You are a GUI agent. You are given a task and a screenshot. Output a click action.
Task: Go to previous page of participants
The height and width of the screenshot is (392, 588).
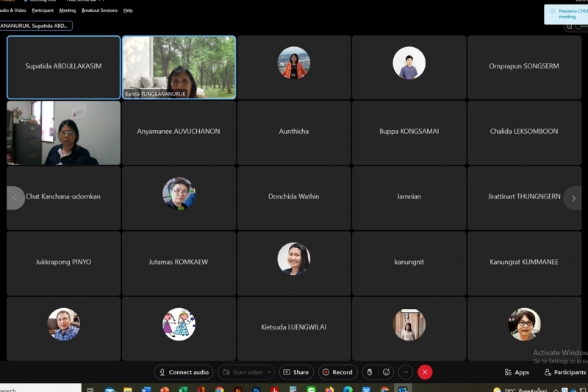pos(15,198)
